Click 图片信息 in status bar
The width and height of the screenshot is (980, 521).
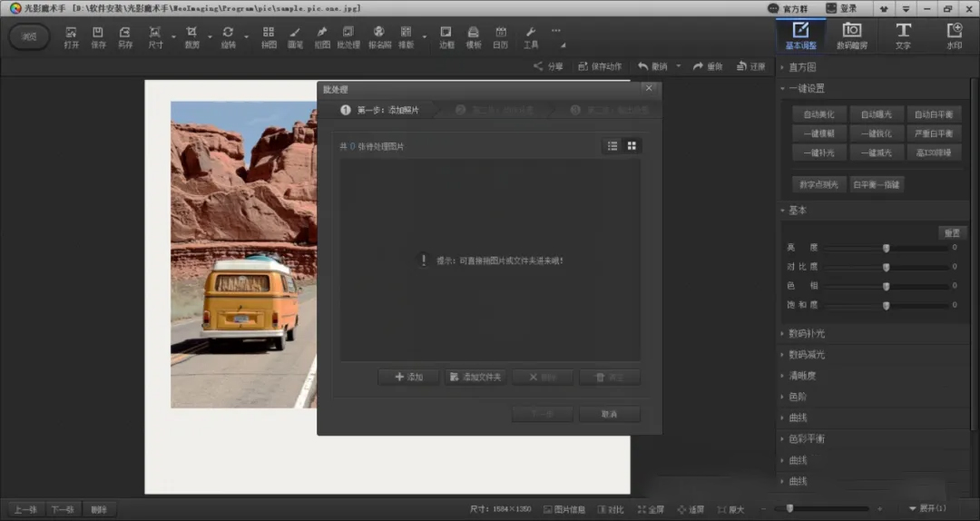tap(564, 510)
